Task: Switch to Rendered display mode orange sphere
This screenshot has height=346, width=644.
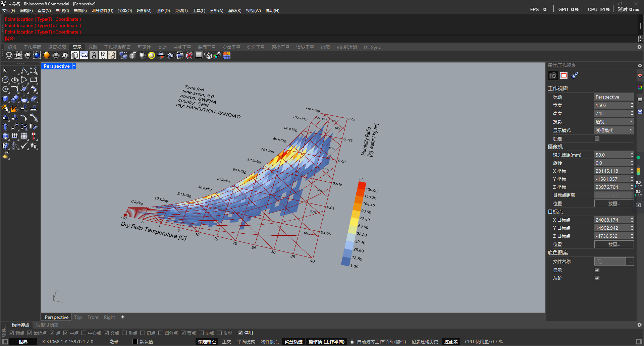Action: [x=47, y=55]
